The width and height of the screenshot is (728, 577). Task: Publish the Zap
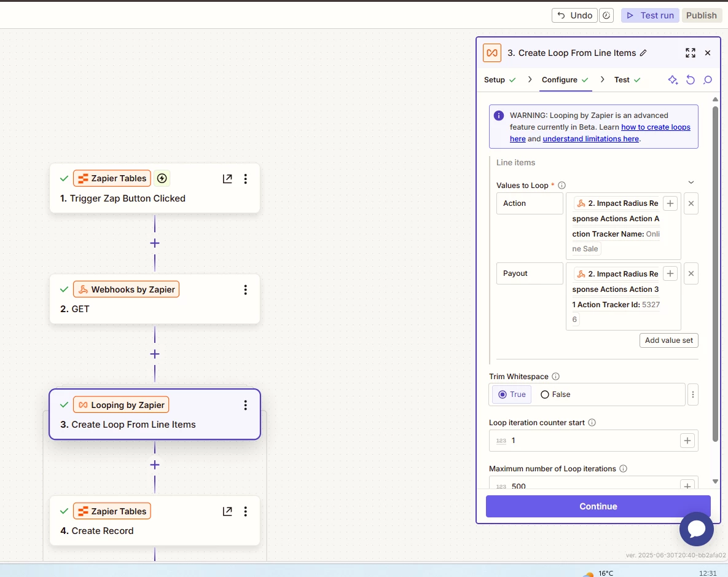tap(702, 15)
